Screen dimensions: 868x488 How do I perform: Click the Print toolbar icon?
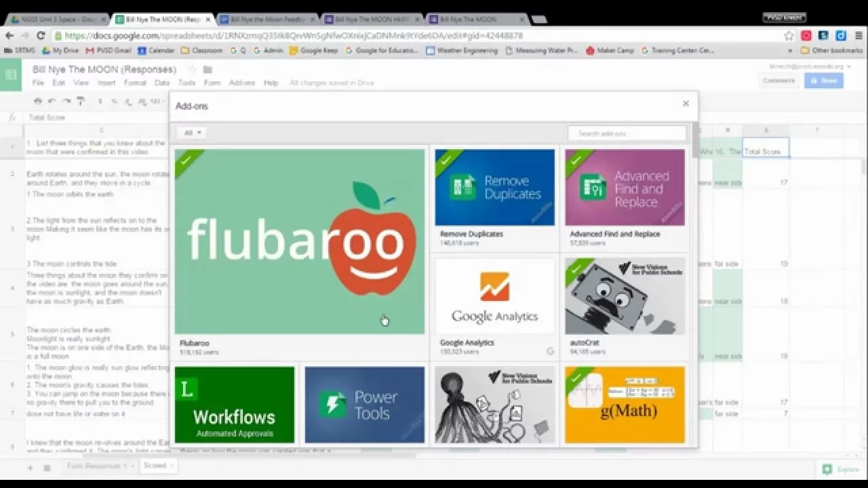[38, 102]
